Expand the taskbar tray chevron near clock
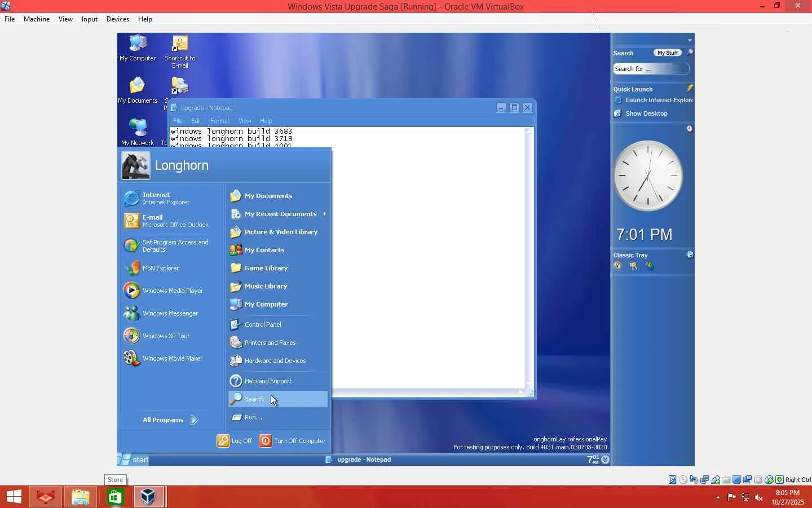 click(x=605, y=460)
